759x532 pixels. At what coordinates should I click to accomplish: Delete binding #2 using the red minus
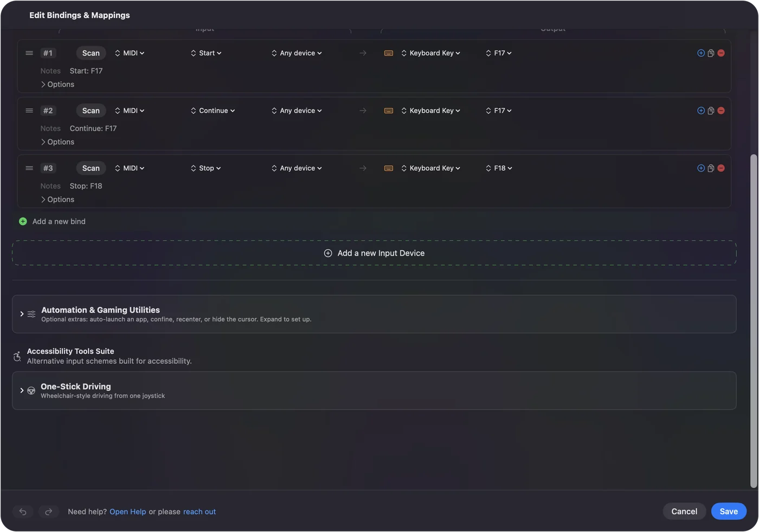[x=721, y=111]
